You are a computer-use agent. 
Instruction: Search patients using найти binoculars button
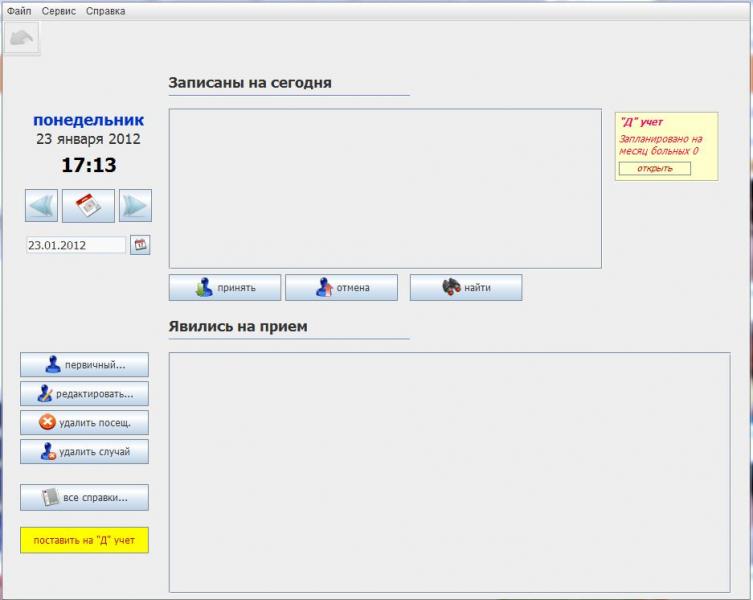pos(466,288)
